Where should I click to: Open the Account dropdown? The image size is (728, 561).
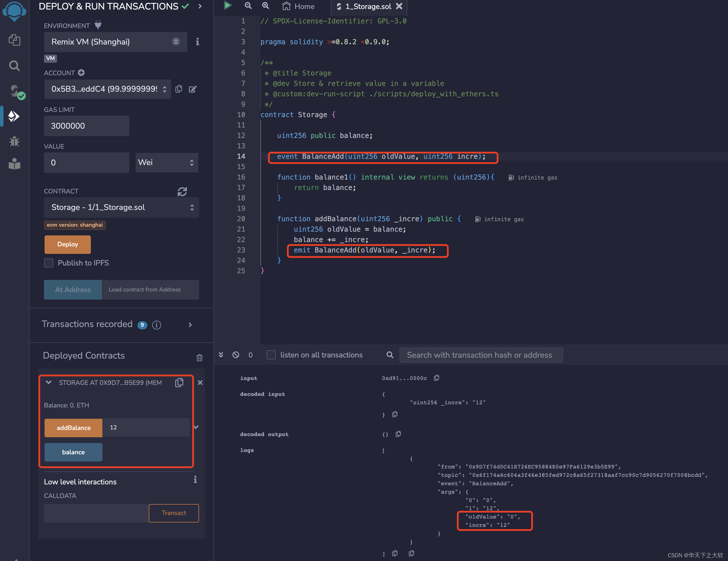(107, 89)
